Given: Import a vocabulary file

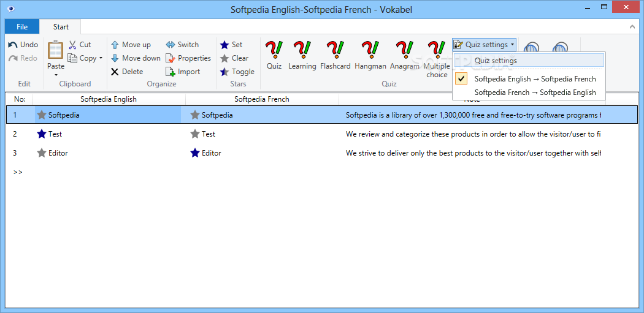Looking at the screenshot, I should 183,72.
